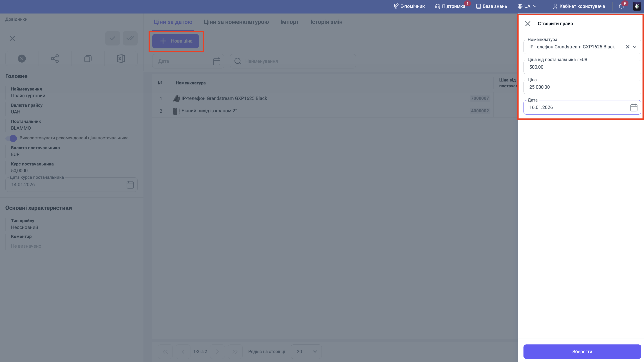Click calendar icon in supplier rate date
Viewport: 644px width, 362px height.
click(x=130, y=185)
